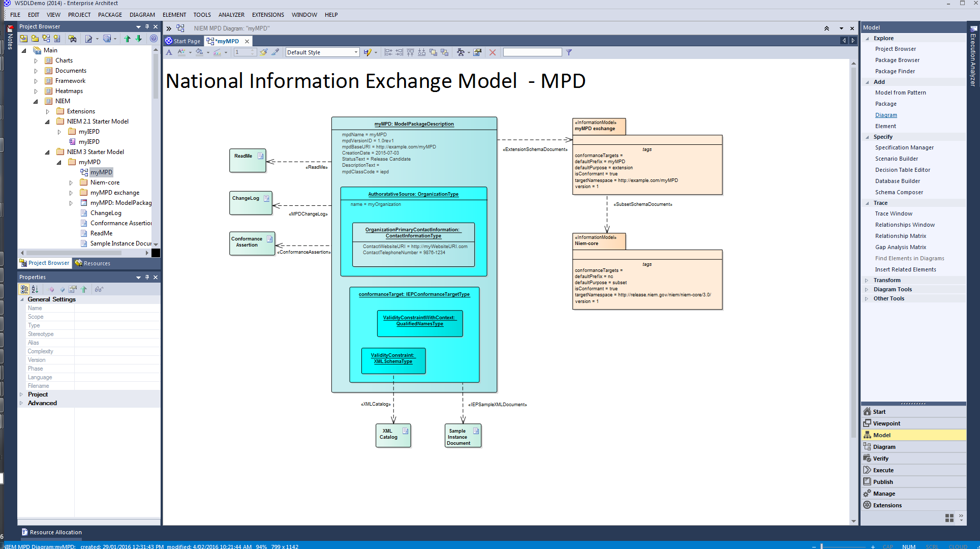Switch to the Start Page tab
This screenshot has height=549, width=980.
coord(183,41)
